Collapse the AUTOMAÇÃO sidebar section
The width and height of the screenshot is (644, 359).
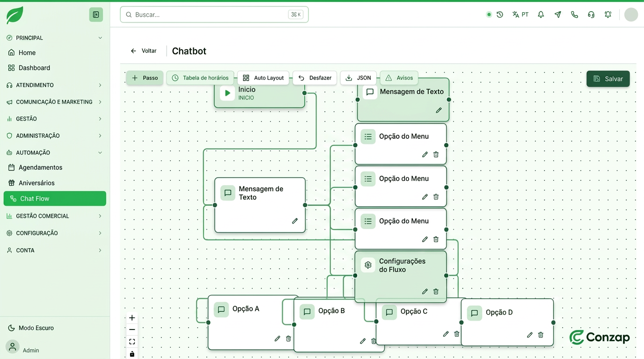click(55, 152)
